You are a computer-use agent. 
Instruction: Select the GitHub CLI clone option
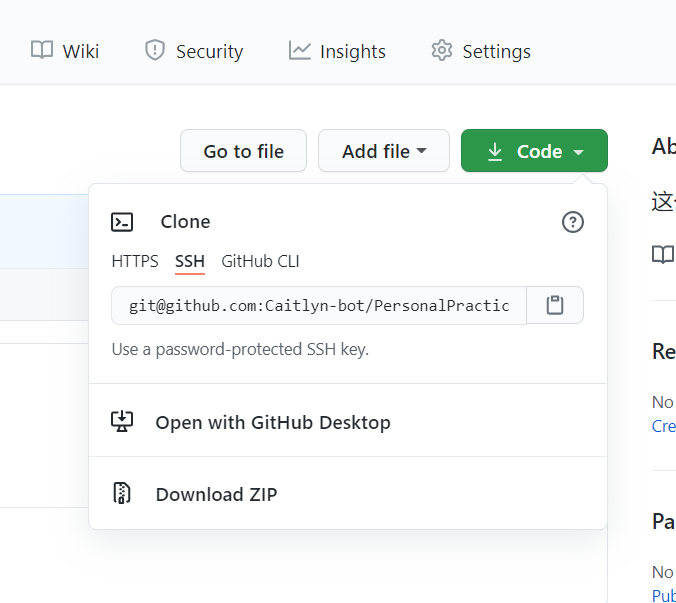[x=260, y=261]
